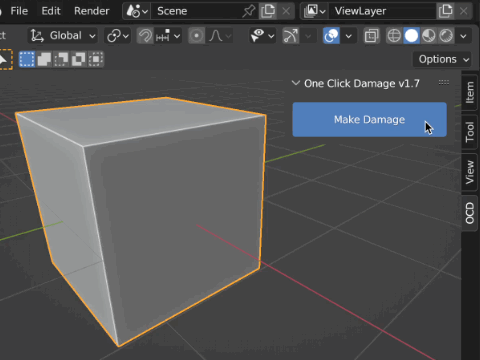Open the Options dropdown

tap(442, 59)
